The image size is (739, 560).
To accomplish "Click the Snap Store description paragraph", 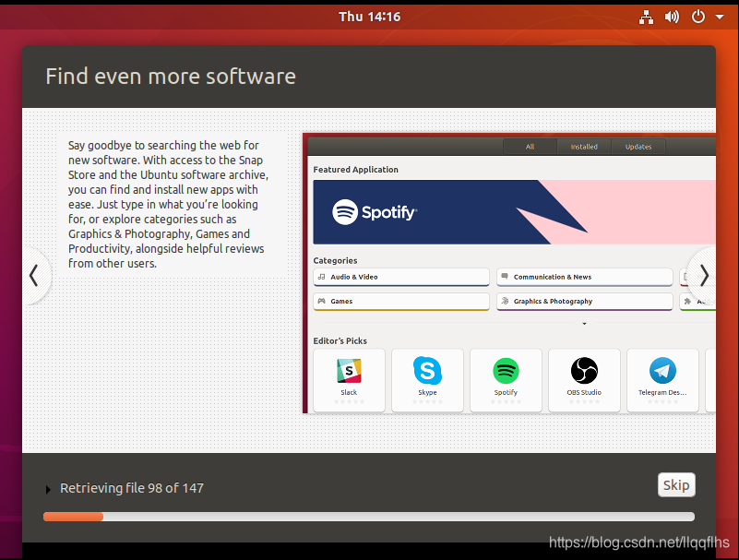I will [x=168, y=204].
